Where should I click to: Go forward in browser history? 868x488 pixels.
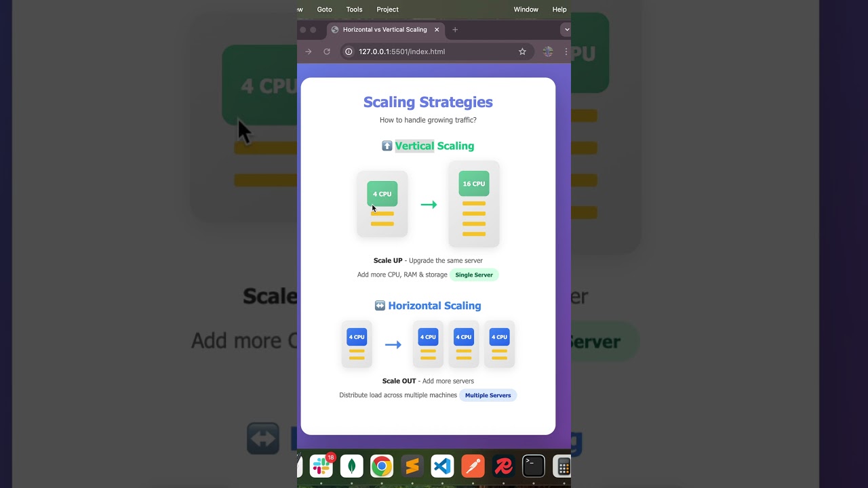[309, 52]
